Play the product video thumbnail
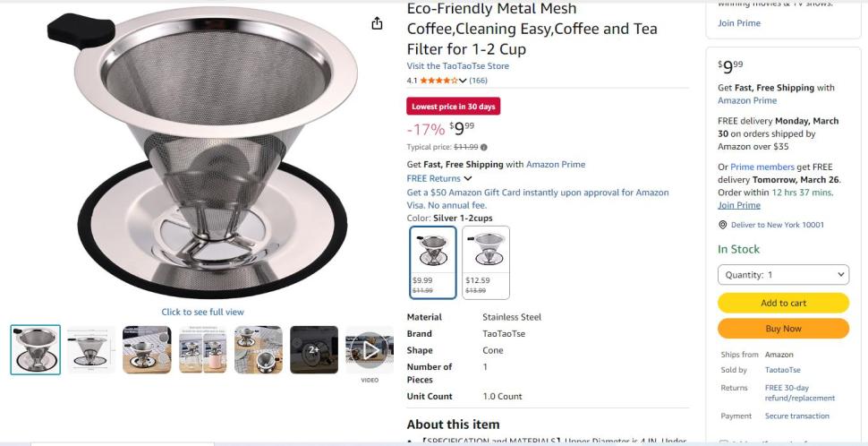 click(370, 349)
